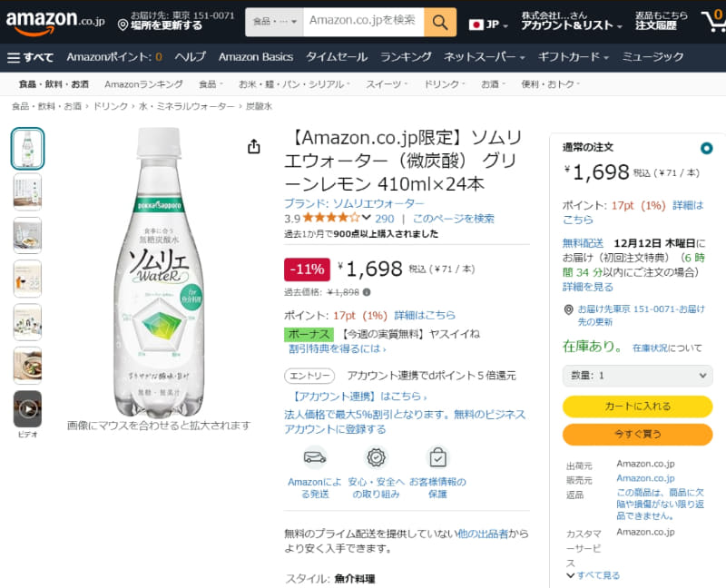
Task: Click the カートに入れる button
Action: [637, 407]
